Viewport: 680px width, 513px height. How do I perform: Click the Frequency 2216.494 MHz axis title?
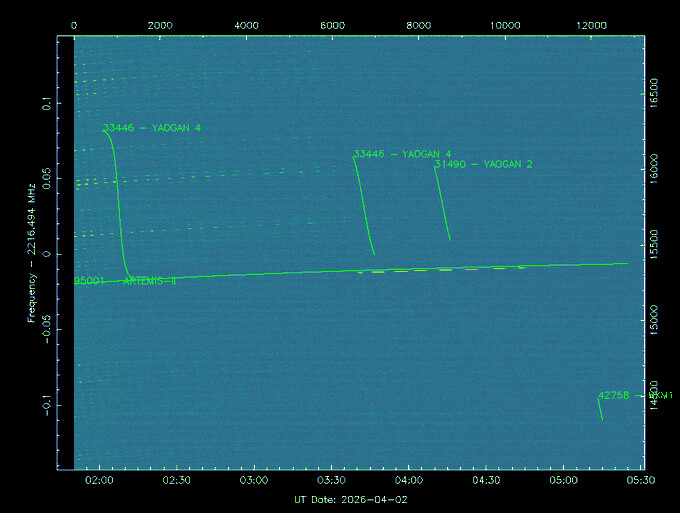[x=34, y=254]
